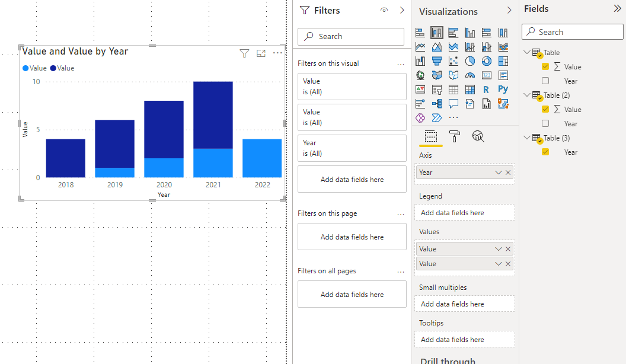Collapse the Table (2) field group
The image size is (626, 364).
(526, 95)
